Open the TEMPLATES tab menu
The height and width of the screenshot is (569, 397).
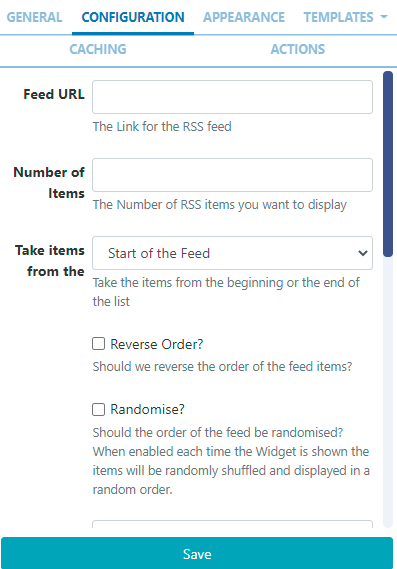click(345, 17)
